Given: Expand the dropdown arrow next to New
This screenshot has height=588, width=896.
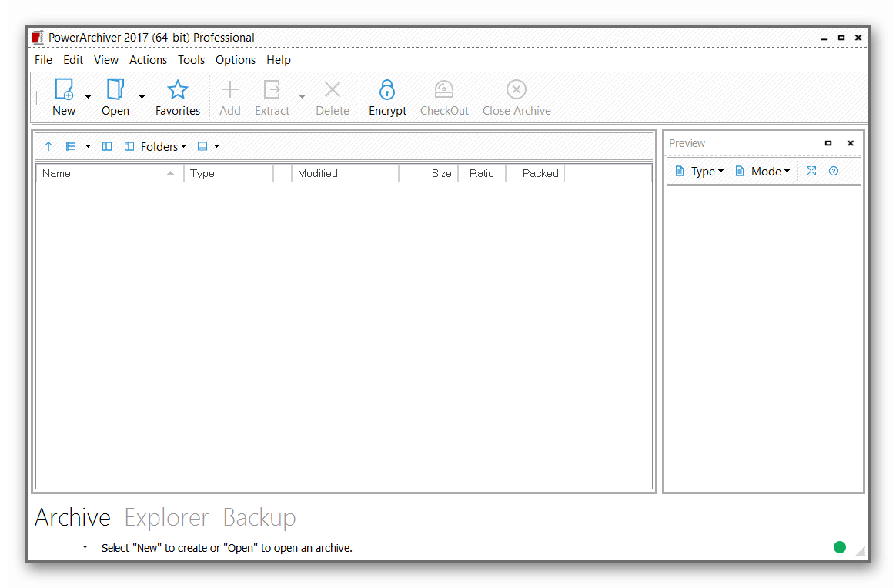Looking at the screenshot, I should pyautogui.click(x=88, y=97).
